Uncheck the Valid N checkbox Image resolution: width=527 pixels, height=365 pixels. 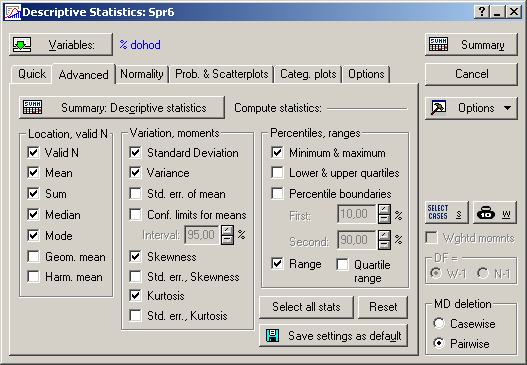tap(33, 153)
